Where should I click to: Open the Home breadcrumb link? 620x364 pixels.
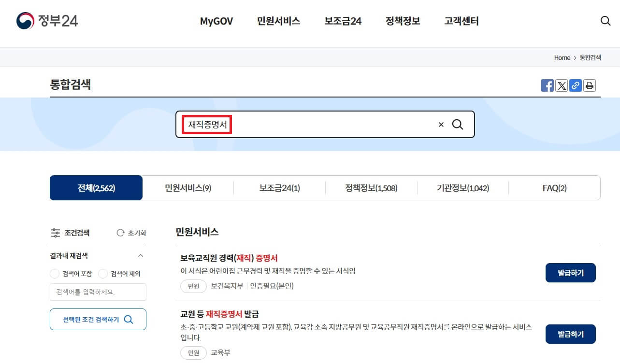(x=562, y=57)
